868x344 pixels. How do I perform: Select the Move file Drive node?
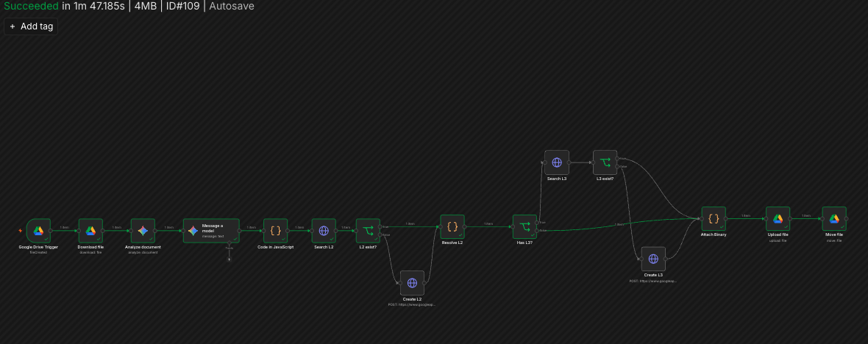click(834, 219)
